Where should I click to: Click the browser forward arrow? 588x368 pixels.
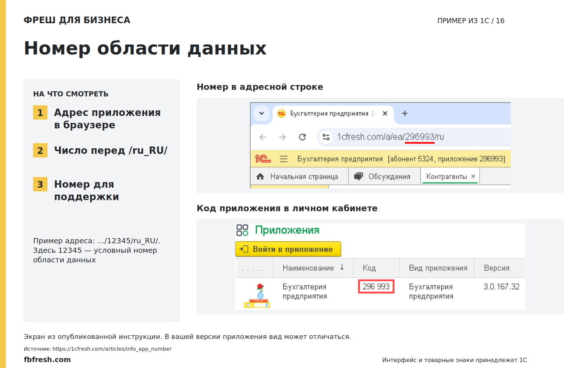coord(282,137)
